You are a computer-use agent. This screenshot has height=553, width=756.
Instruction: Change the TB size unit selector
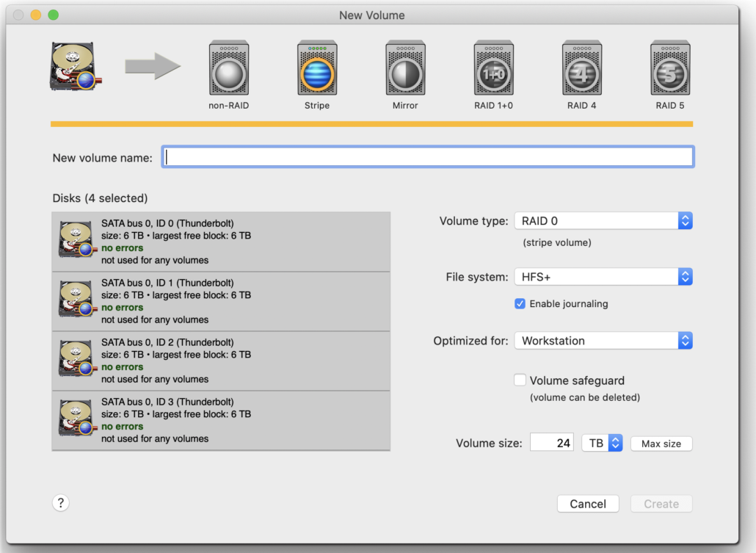click(602, 444)
